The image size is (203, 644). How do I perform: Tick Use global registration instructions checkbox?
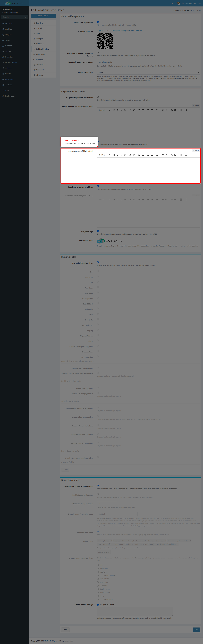coord(98,97)
